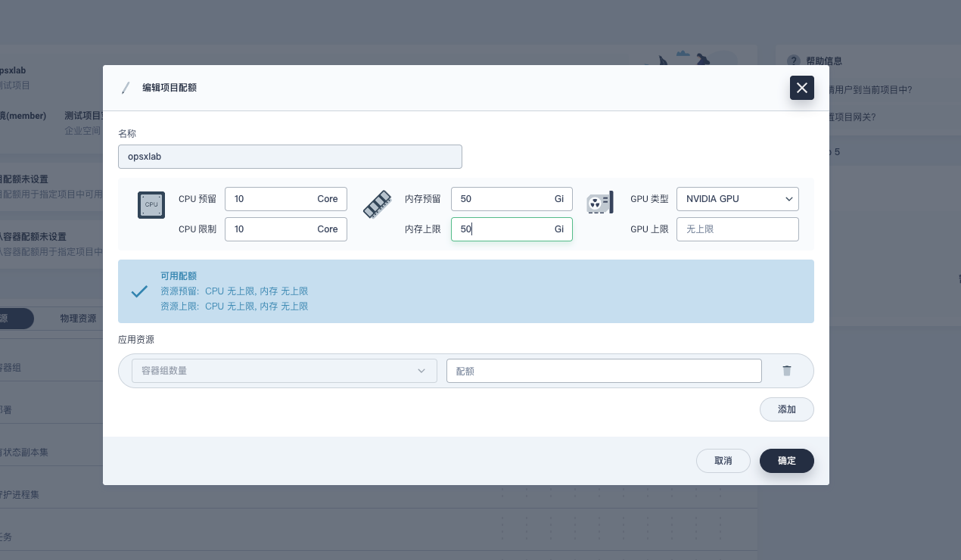Click the application resource quota input field
The height and width of the screenshot is (560, 961).
pos(603,371)
